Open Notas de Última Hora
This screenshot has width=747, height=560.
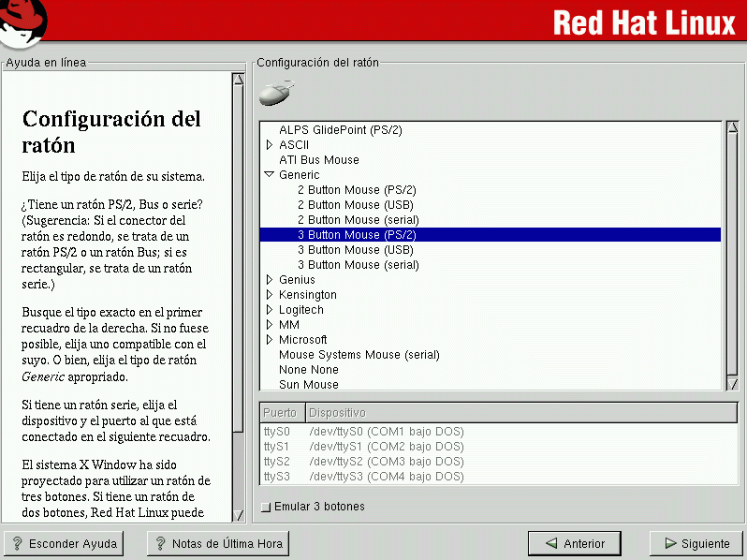(x=217, y=543)
